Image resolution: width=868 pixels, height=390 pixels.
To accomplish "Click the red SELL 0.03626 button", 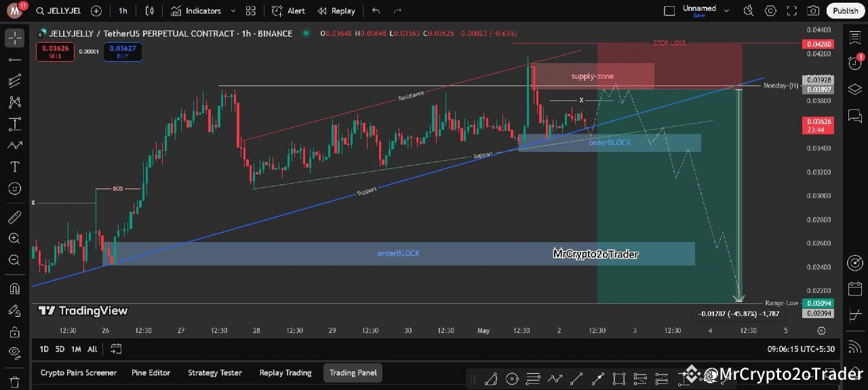I will coord(55,52).
